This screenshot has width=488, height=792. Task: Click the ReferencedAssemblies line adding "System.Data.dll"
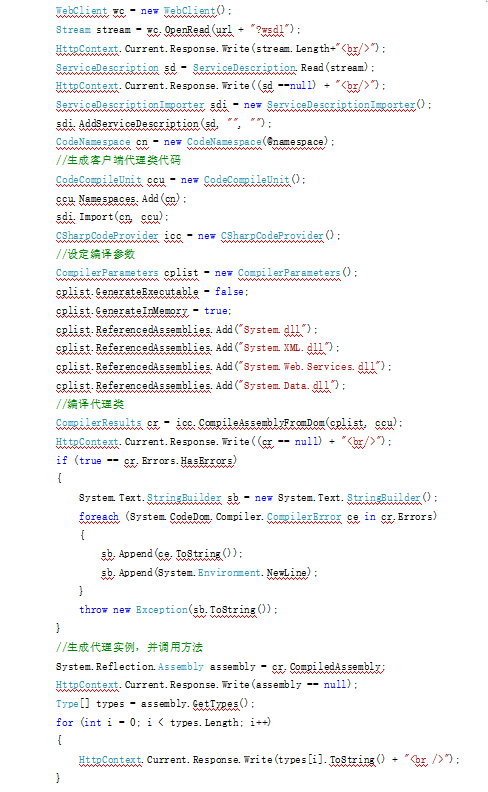(201, 385)
